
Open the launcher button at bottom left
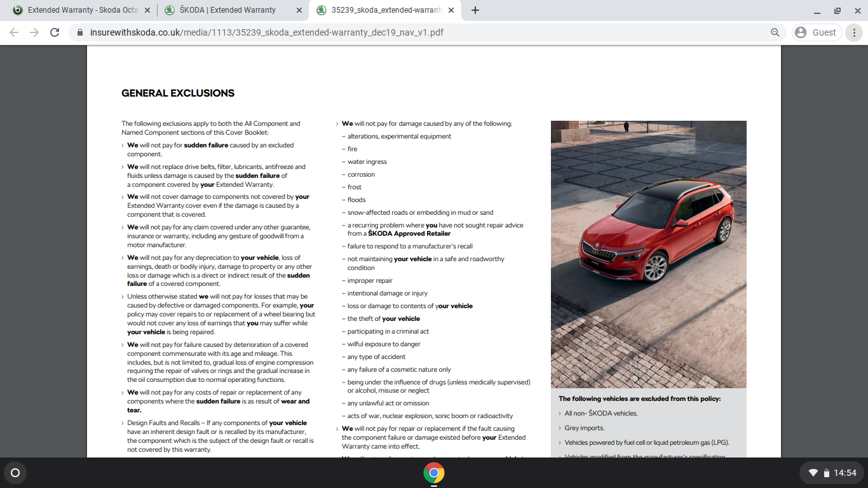(x=15, y=473)
